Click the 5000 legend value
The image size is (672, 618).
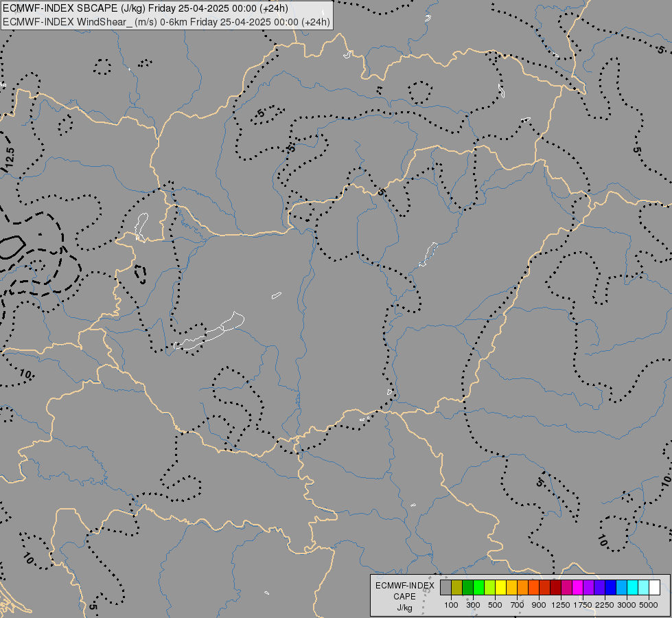pos(649,605)
